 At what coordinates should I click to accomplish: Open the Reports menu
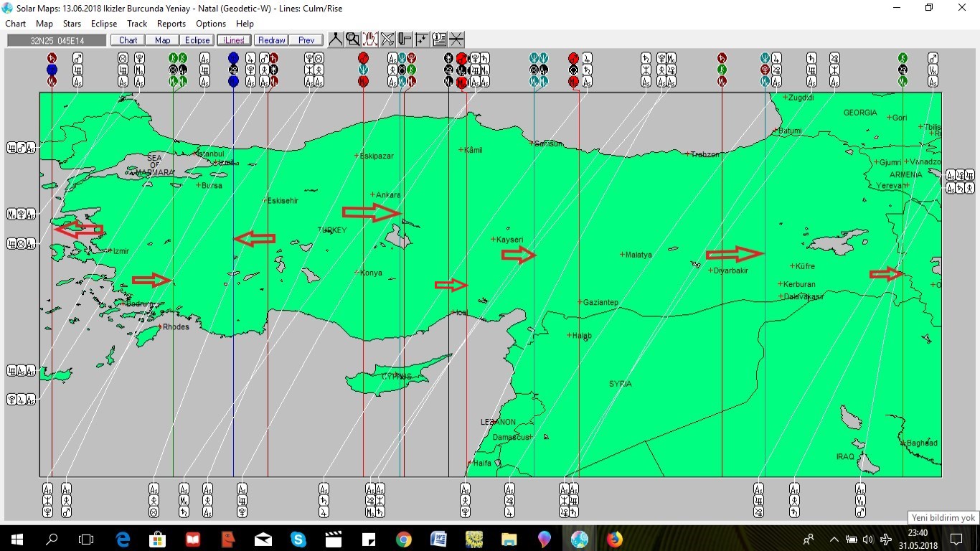(171, 24)
